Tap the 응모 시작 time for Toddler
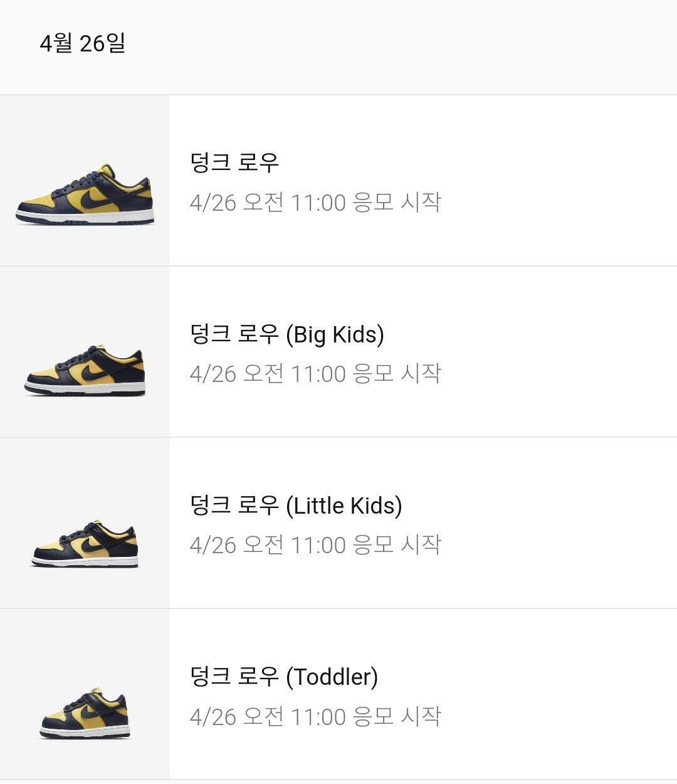677x784 pixels. point(315,716)
